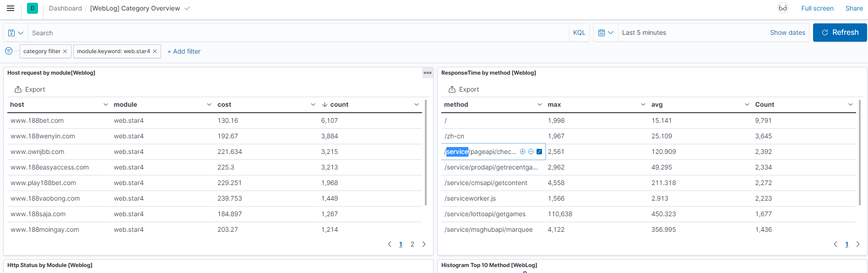Screen dimensions: 868x273
Task: Expand the avg column header menu
Action: 747,104
